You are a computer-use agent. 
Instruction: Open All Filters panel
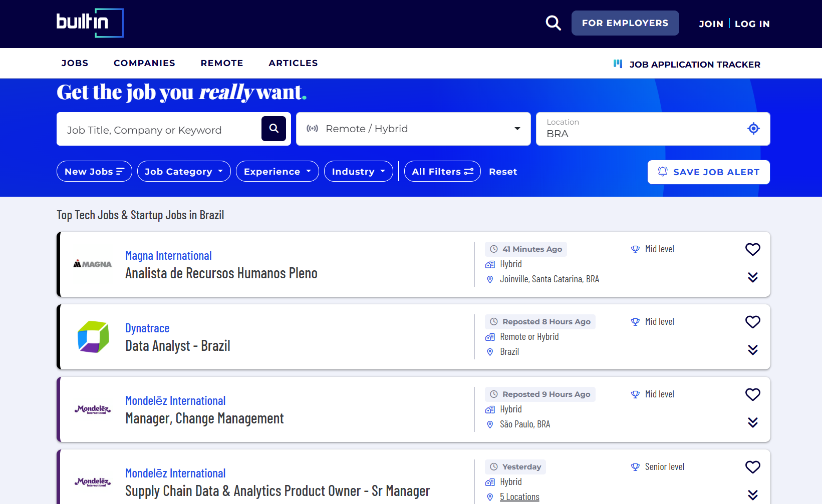[442, 171]
